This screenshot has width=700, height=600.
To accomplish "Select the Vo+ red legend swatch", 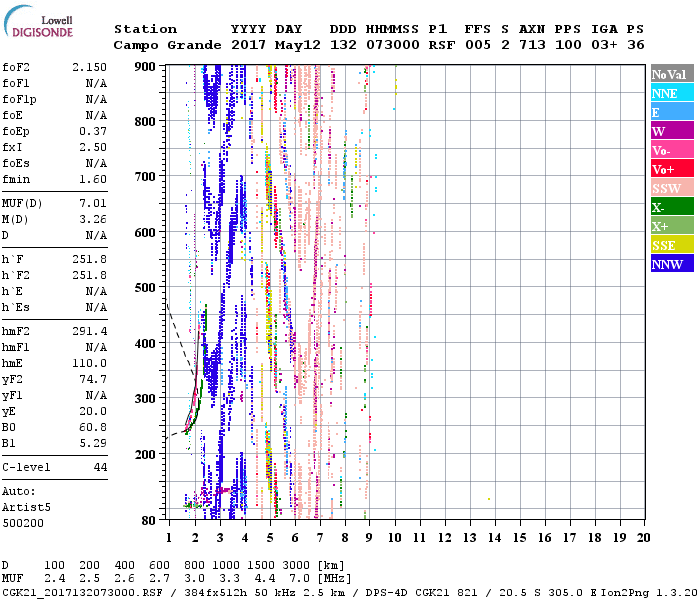I will tap(672, 169).
